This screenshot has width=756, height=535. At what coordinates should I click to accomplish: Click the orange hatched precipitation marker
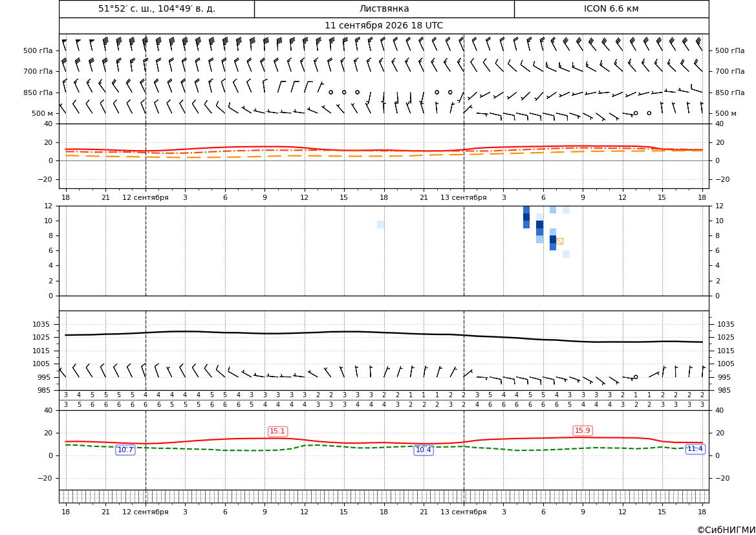559,241
